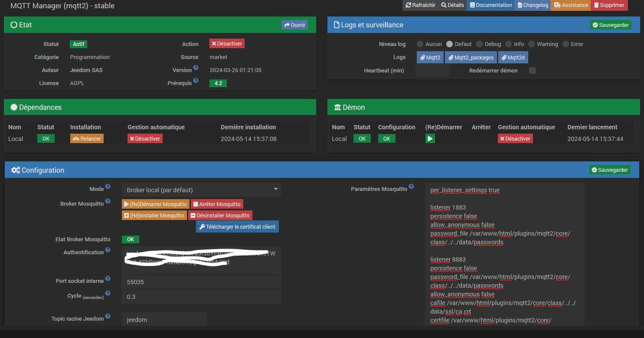Click the OK status badge in Dépendances

point(46,138)
